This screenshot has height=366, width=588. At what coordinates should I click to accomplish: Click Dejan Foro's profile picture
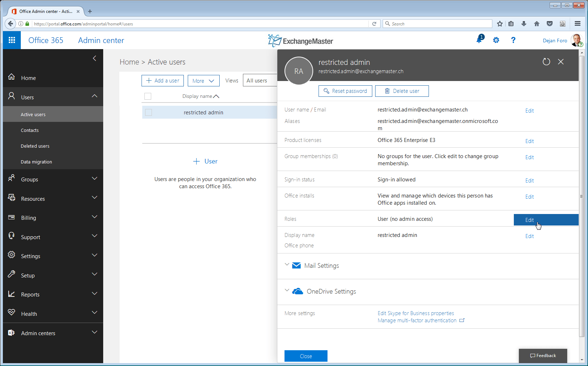coord(577,40)
